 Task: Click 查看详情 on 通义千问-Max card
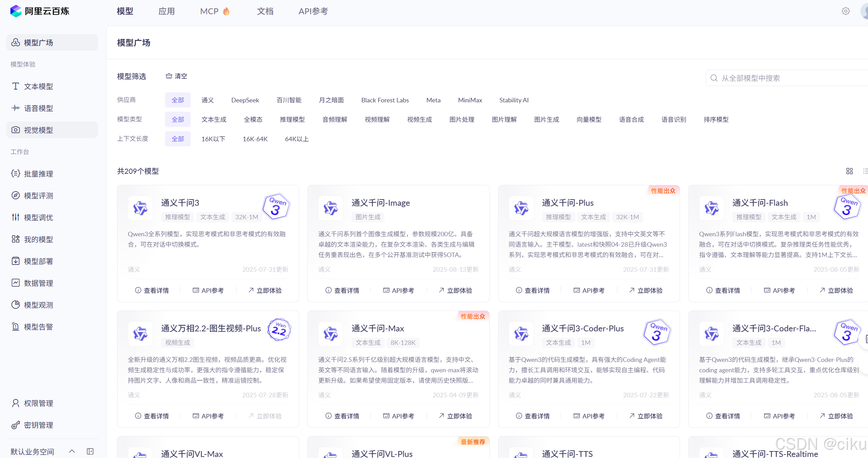click(x=342, y=416)
